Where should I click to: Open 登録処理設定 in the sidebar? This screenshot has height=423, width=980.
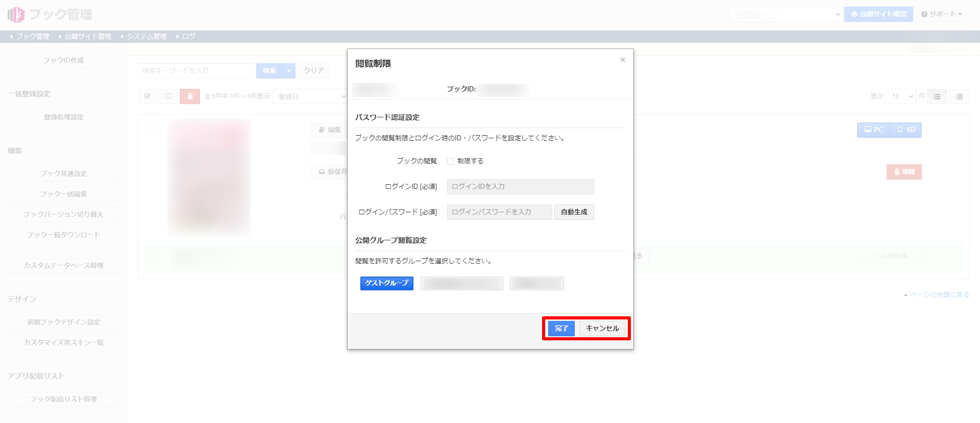coord(64,117)
